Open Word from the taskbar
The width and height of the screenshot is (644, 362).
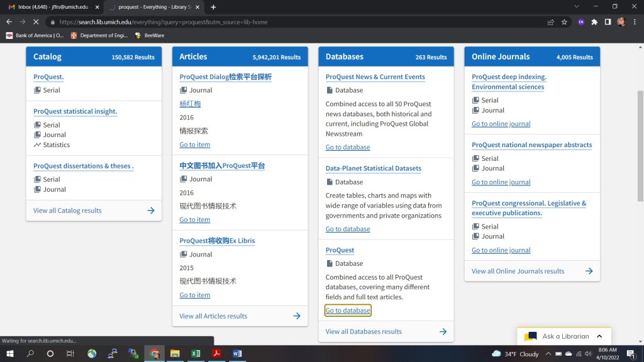pyautogui.click(x=237, y=354)
